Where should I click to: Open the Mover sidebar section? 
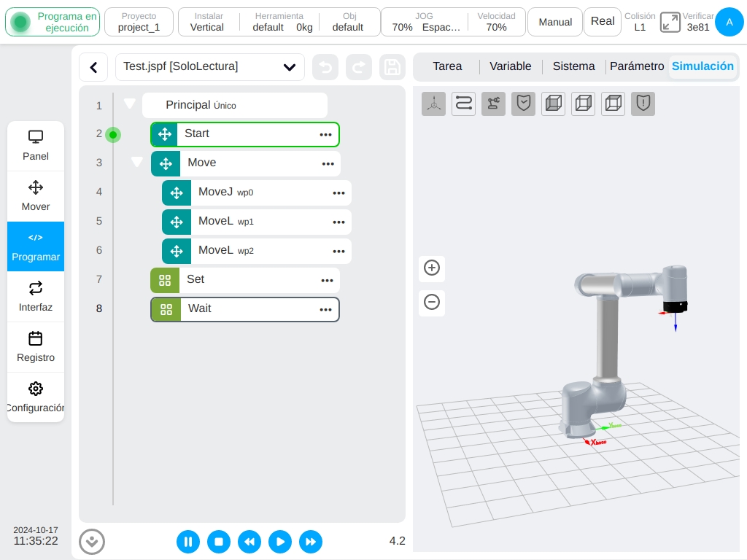point(36,196)
